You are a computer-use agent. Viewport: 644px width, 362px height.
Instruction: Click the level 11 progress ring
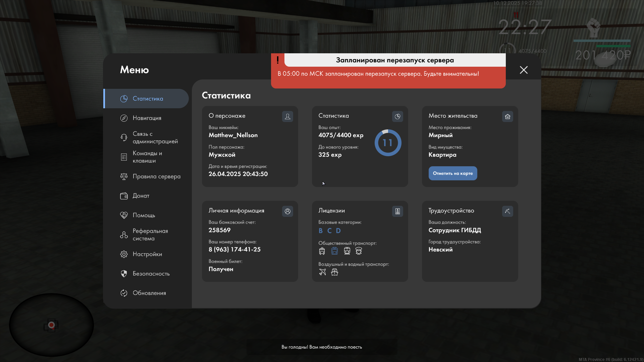[388, 143]
